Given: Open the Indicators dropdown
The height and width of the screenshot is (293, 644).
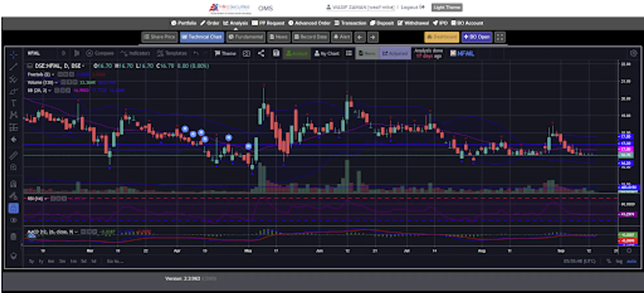Looking at the screenshot, I should 135,53.
